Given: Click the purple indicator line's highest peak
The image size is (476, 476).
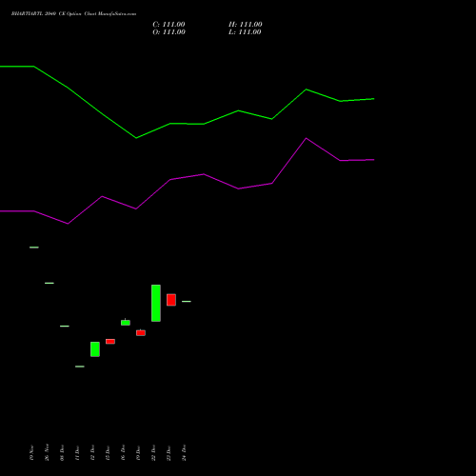Looking at the screenshot, I should (x=307, y=138).
